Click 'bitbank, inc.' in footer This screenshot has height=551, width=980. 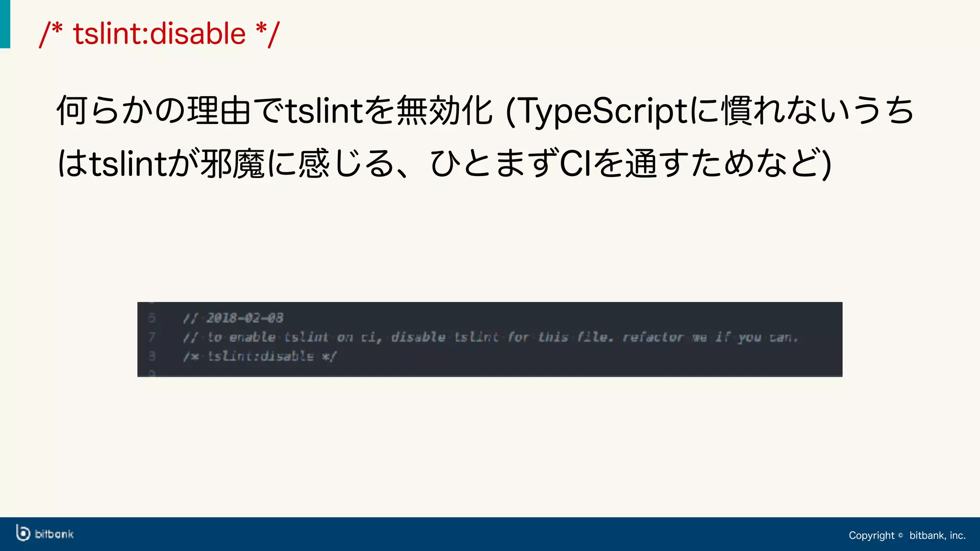tap(937, 535)
